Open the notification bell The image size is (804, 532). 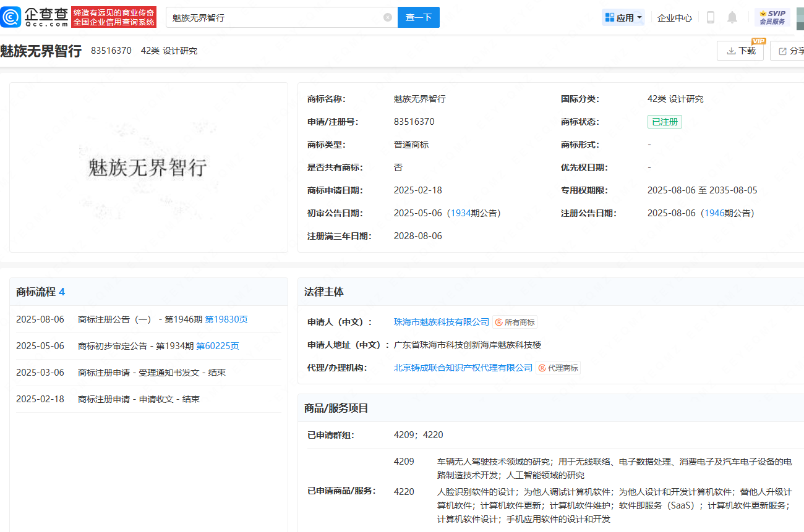[x=732, y=17]
